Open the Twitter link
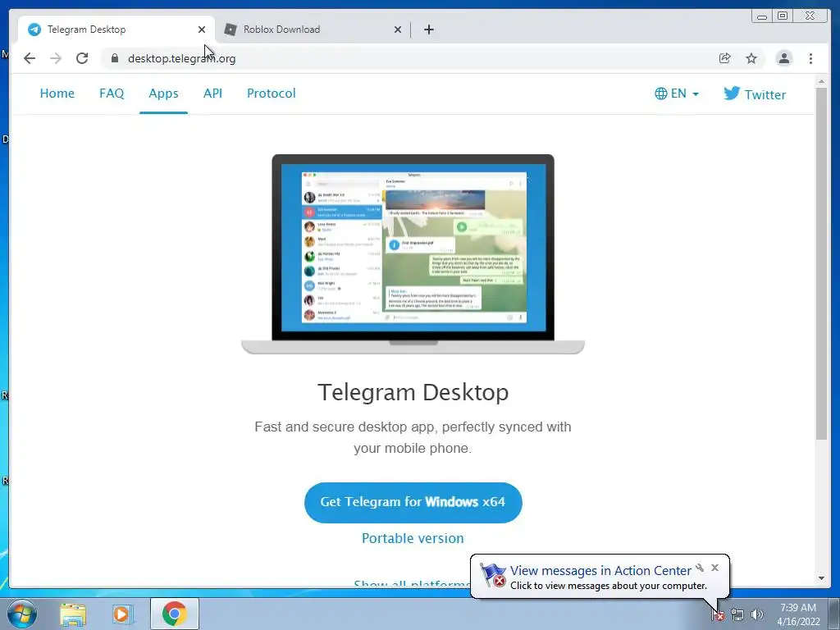The height and width of the screenshot is (630, 840). 755,94
